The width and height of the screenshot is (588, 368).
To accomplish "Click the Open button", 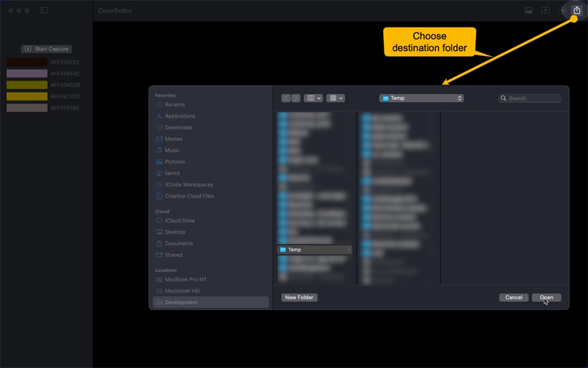I will pos(547,297).
